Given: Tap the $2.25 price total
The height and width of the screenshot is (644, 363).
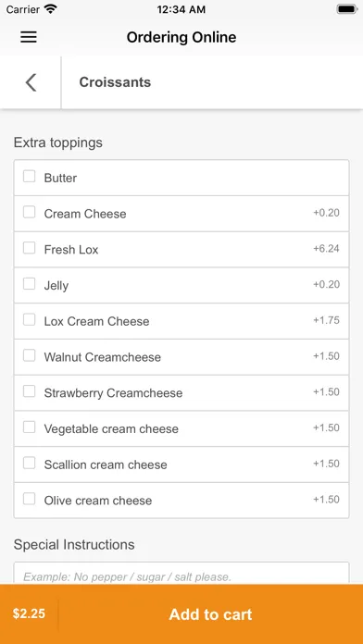Looking at the screenshot, I should pos(29,613).
